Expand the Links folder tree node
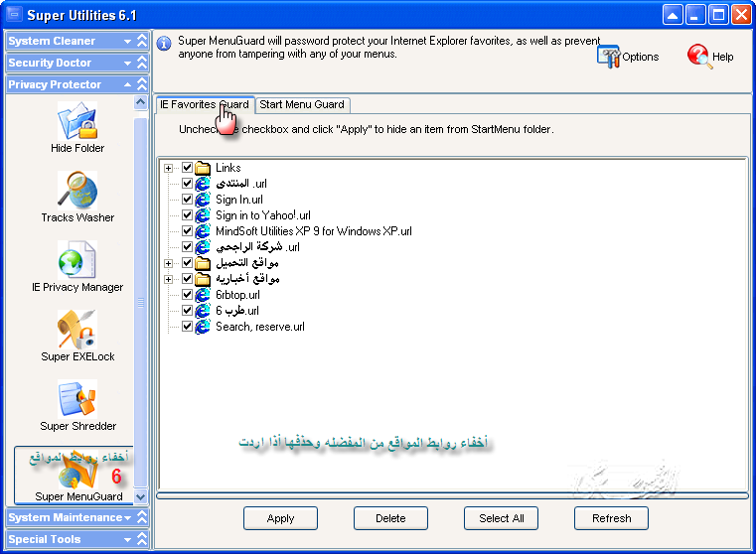The image size is (756, 554). [x=168, y=168]
